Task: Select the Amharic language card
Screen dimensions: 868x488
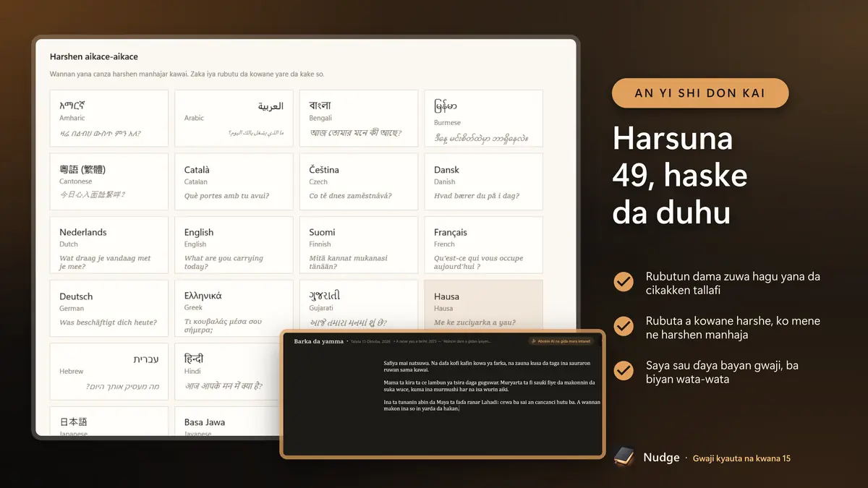Action: pyautogui.click(x=109, y=119)
